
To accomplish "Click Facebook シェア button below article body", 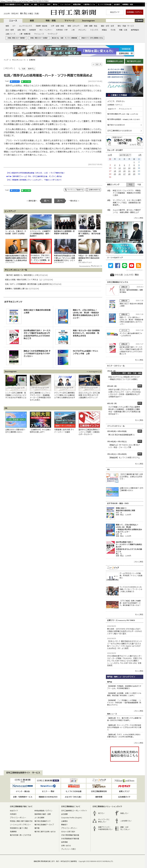I will 15,190.
